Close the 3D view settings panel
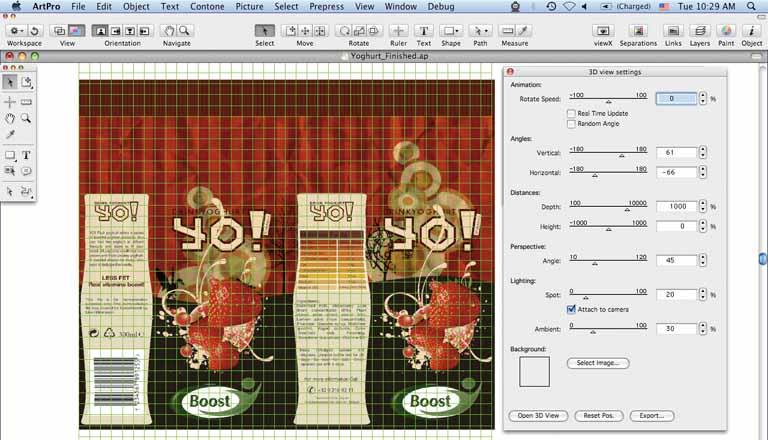This screenshot has height=440, width=768. point(510,72)
